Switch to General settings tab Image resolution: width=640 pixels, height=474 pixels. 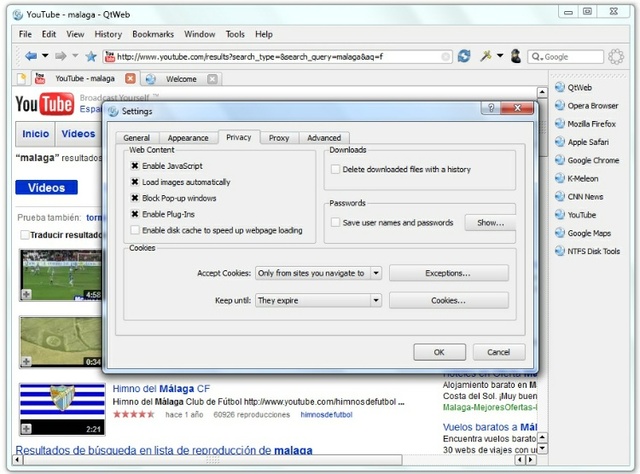137,138
